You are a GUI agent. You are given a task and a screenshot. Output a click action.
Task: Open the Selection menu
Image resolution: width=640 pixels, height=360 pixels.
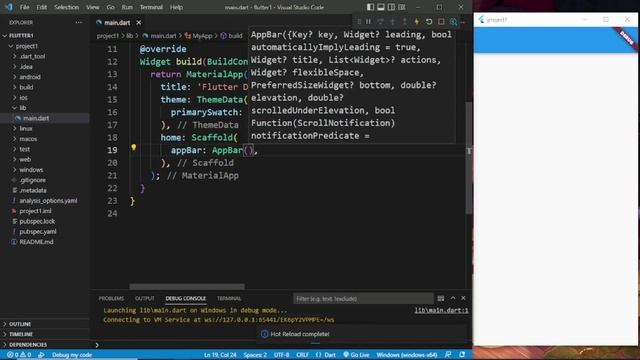tap(66, 7)
